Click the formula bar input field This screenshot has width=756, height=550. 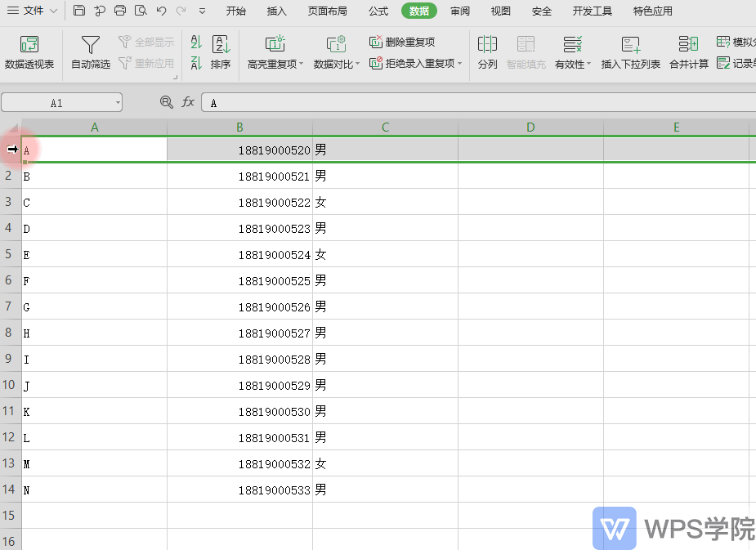478,103
